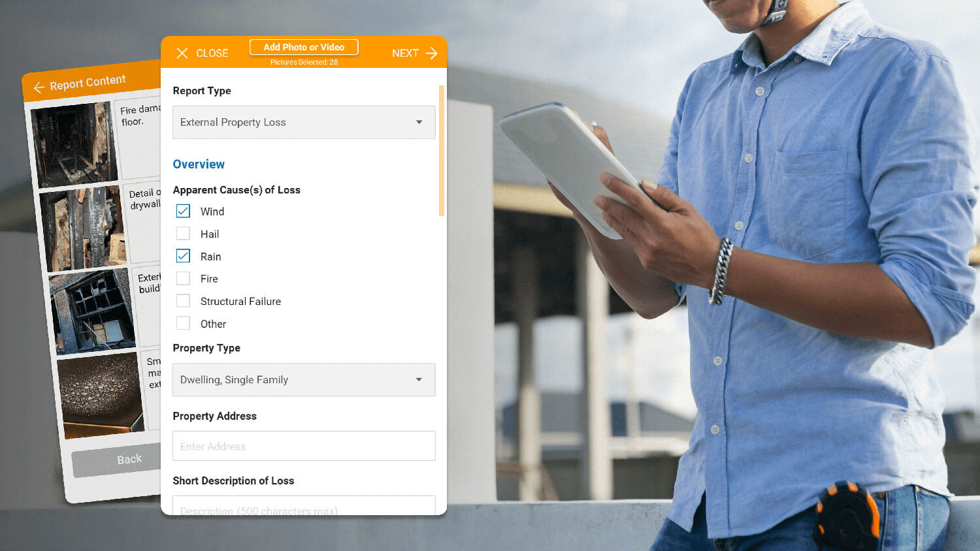The image size is (980, 551).
Task: Uncheck the Rain checkbox
Action: click(x=183, y=256)
